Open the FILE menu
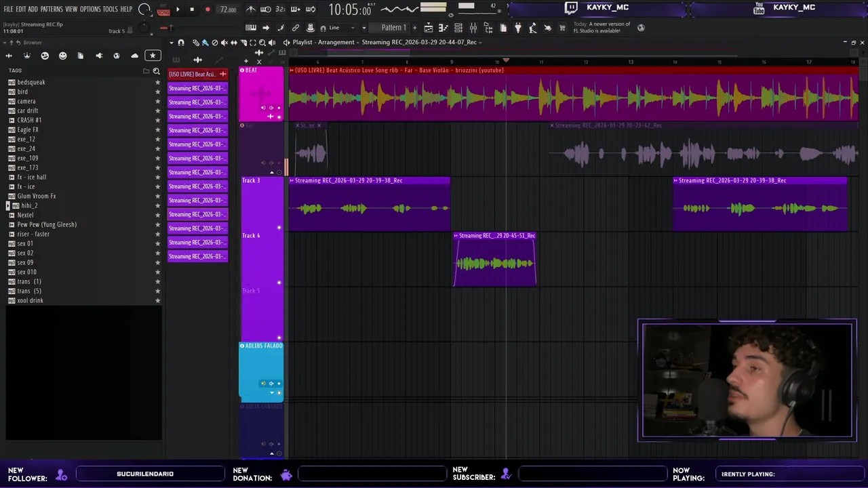The width and height of the screenshot is (868, 488). 8,9
